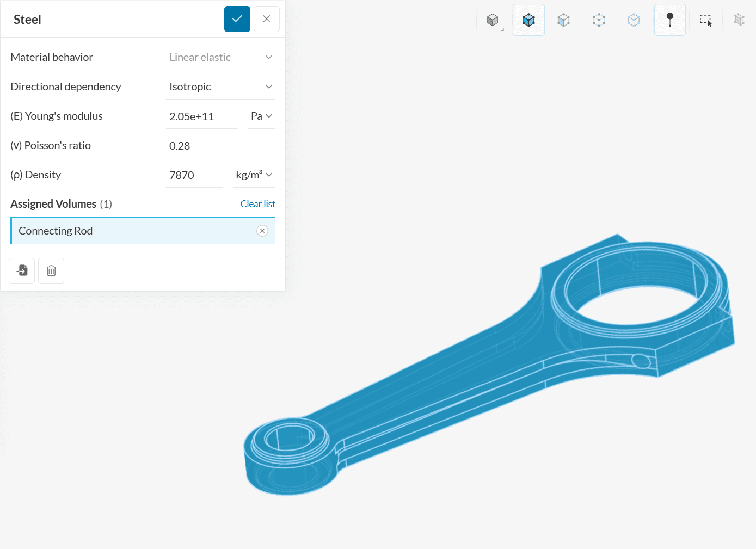
Task: Close the Steel material panel
Action: pyautogui.click(x=267, y=19)
